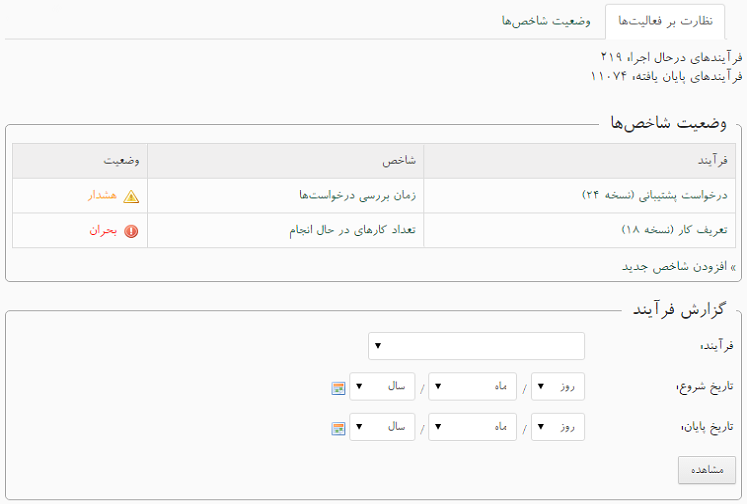747x504 pixels.
Task: Open calendar picker for تاریخ شروع
Action: point(338,388)
